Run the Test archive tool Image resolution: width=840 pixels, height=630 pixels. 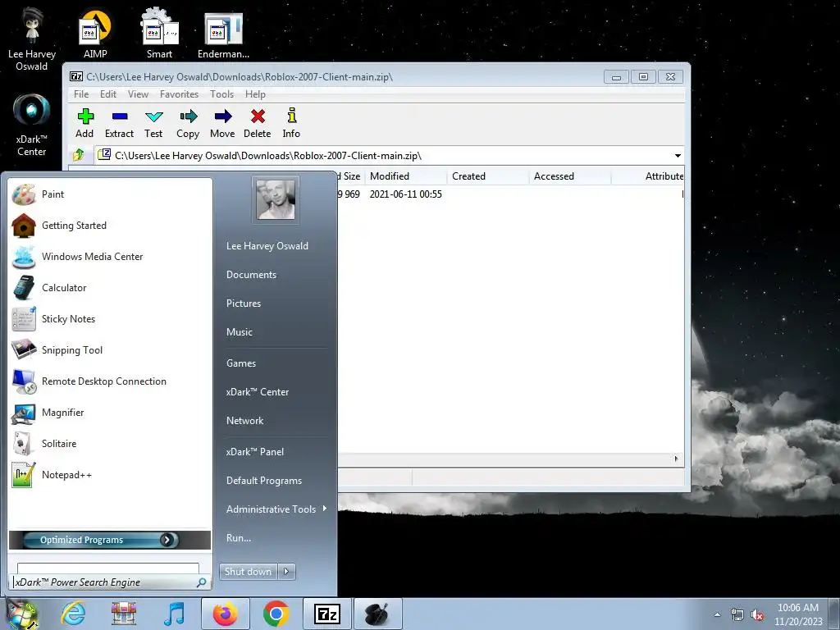coord(153,123)
